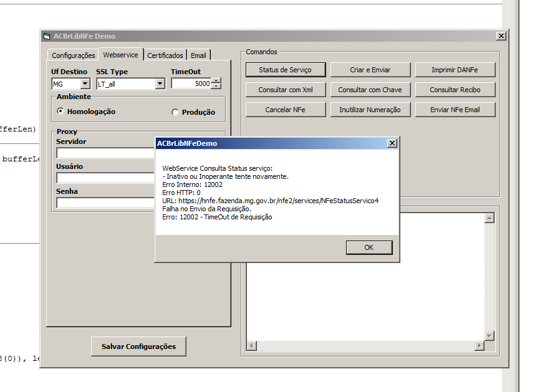540x392 pixels.
Task: Click 'Inativo ou Inoperante tente novamente.' line
Action: pyautogui.click(x=226, y=176)
